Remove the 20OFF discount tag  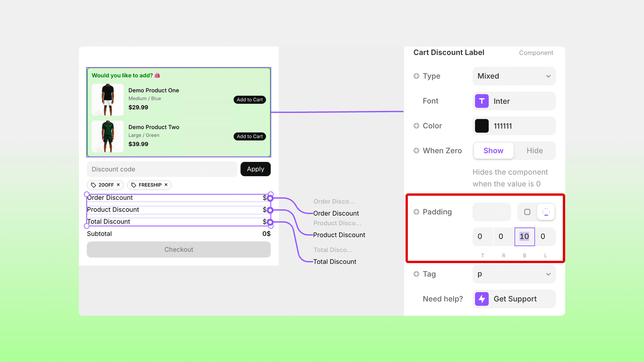tap(119, 185)
